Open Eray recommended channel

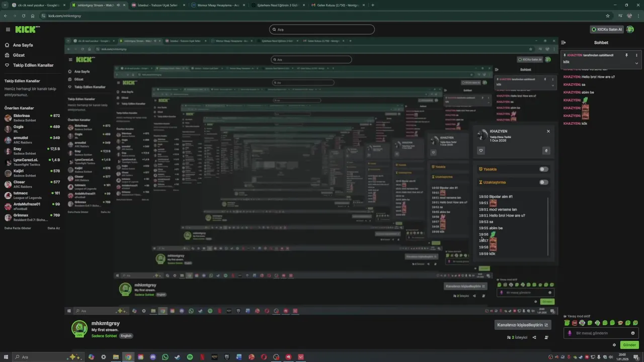point(32,151)
